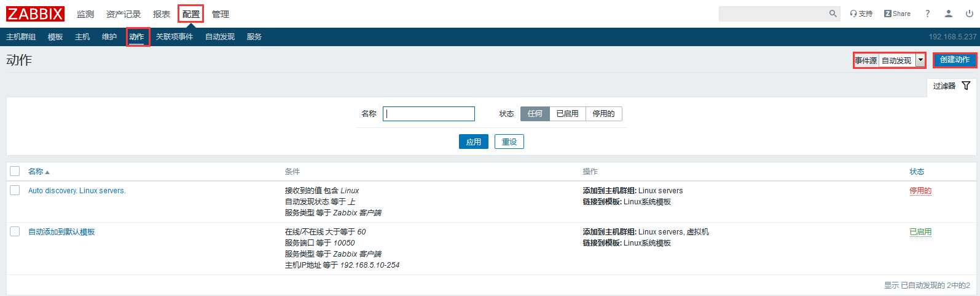Click server IP 192.168.5.237 text
This screenshot has width=980, height=296.
952,37
